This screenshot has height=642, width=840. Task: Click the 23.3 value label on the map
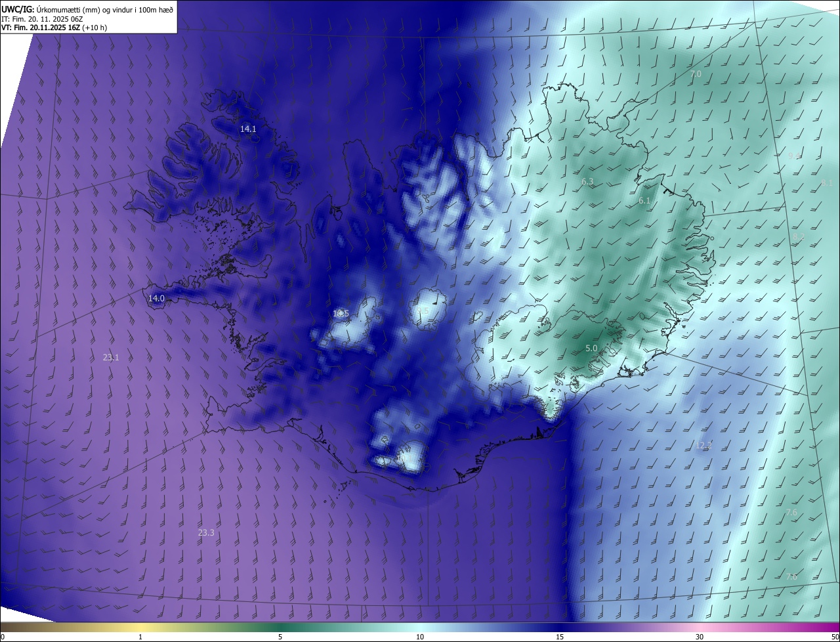(x=206, y=533)
